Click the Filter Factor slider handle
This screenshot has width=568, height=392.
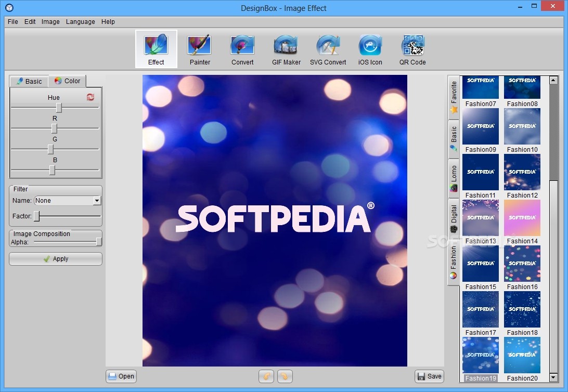coord(36,216)
